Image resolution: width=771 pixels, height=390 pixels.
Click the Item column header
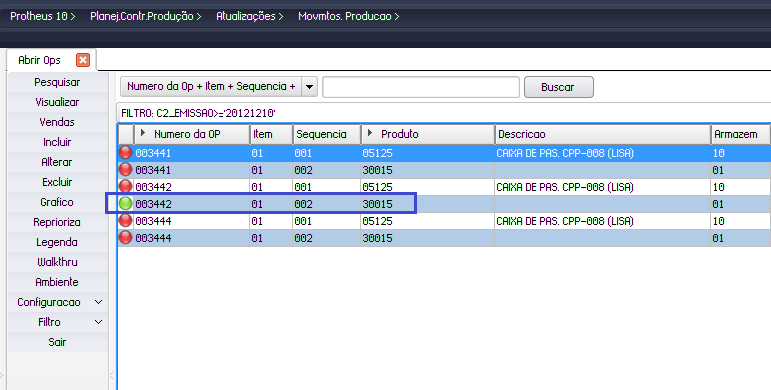271,134
